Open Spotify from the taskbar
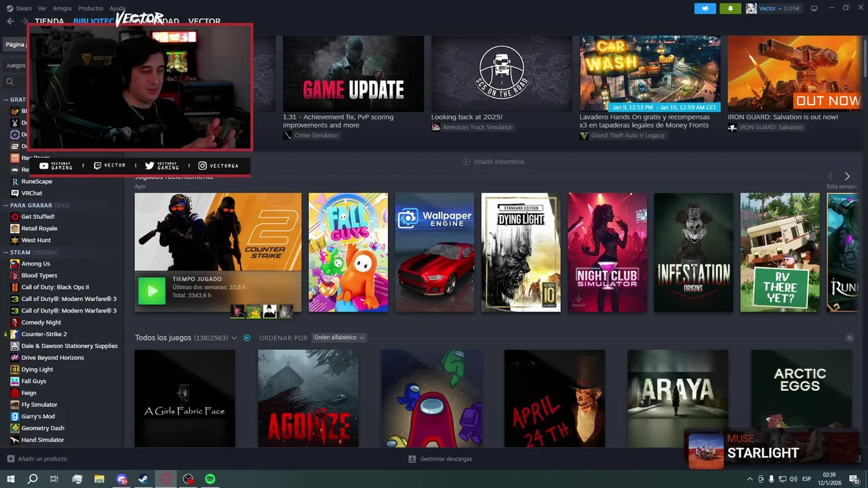Screen dimensions: 868x488 (210, 479)
